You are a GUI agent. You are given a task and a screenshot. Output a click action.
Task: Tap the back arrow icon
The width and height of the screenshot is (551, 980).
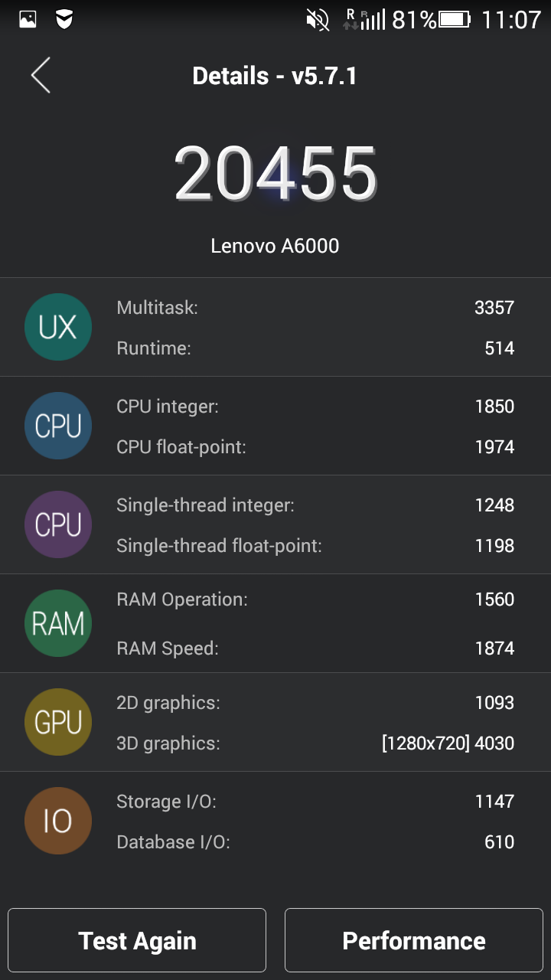click(41, 76)
